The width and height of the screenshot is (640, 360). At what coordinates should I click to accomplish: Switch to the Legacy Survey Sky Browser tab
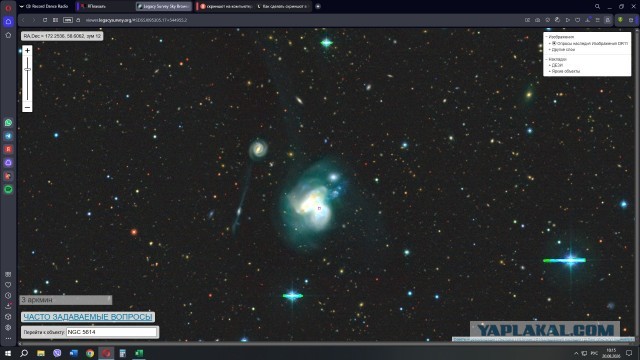[164, 6]
